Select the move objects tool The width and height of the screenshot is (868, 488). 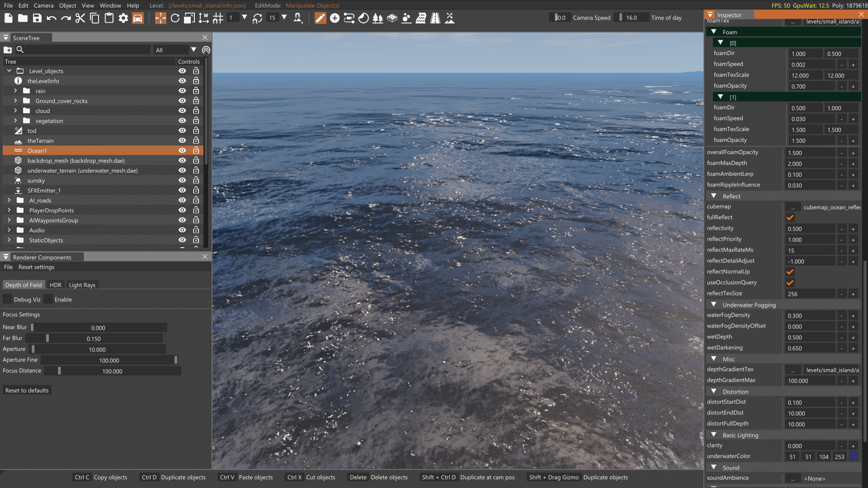pyautogui.click(x=160, y=18)
